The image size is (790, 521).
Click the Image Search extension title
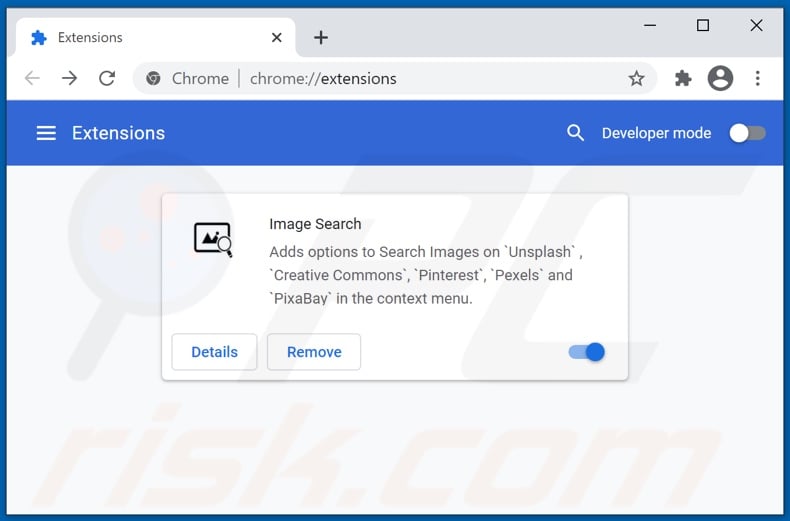tap(315, 224)
